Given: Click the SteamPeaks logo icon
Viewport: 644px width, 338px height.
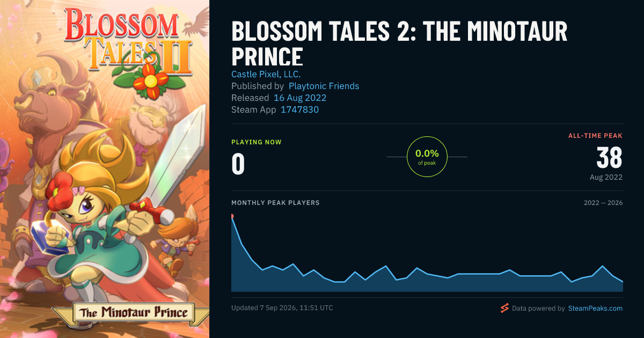Looking at the screenshot, I should (x=504, y=308).
